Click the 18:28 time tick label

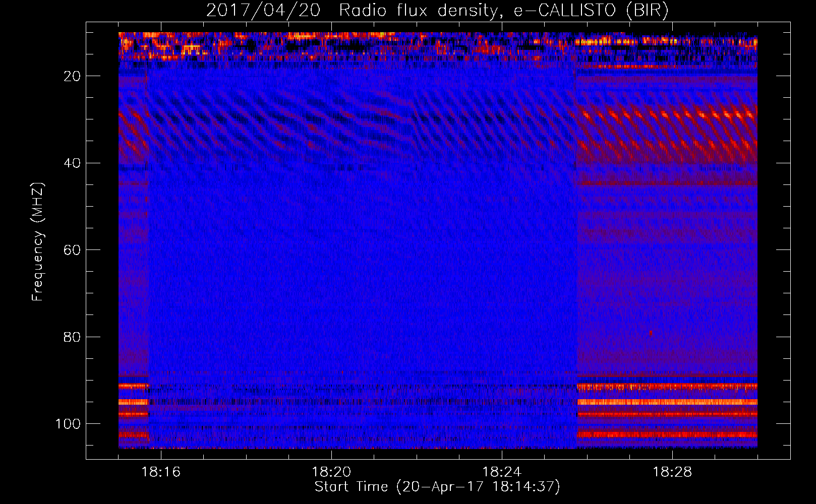click(x=672, y=472)
